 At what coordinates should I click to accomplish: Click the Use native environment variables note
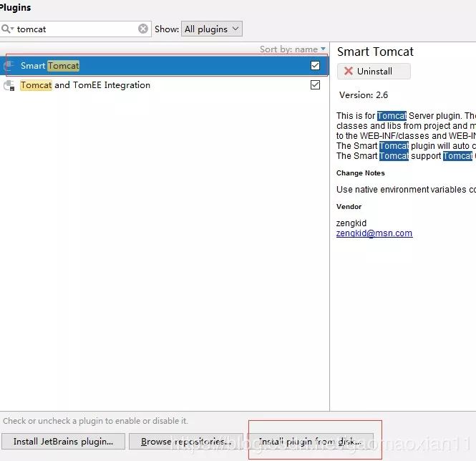tap(406, 190)
